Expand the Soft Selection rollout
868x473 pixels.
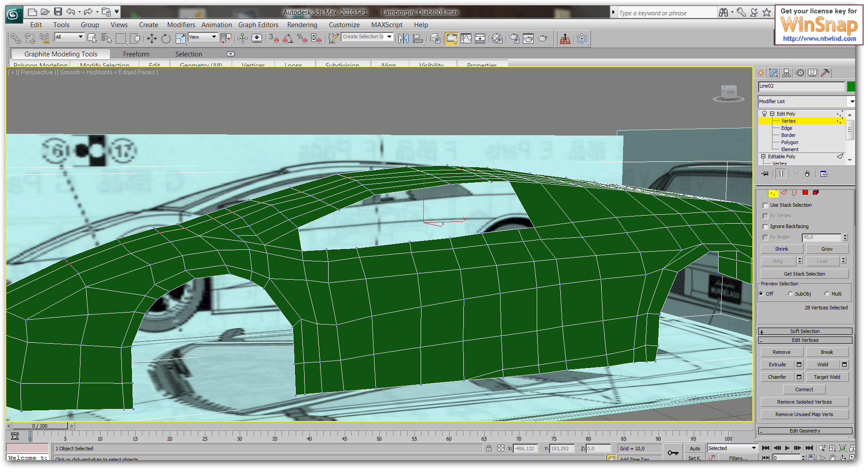(x=804, y=331)
